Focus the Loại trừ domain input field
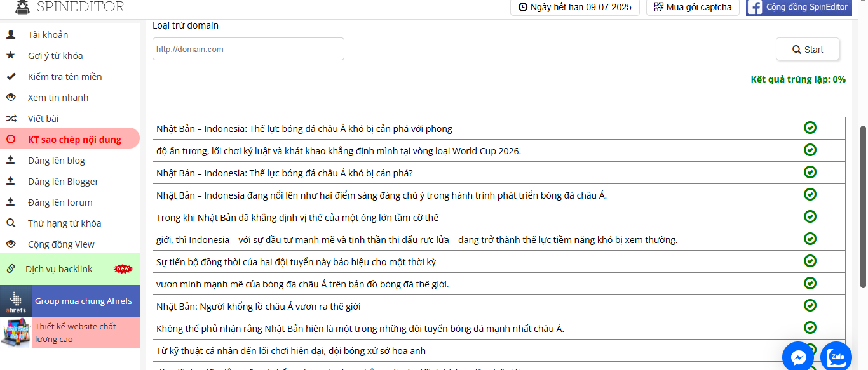The width and height of the screenshot is (868, 370). 248,49
